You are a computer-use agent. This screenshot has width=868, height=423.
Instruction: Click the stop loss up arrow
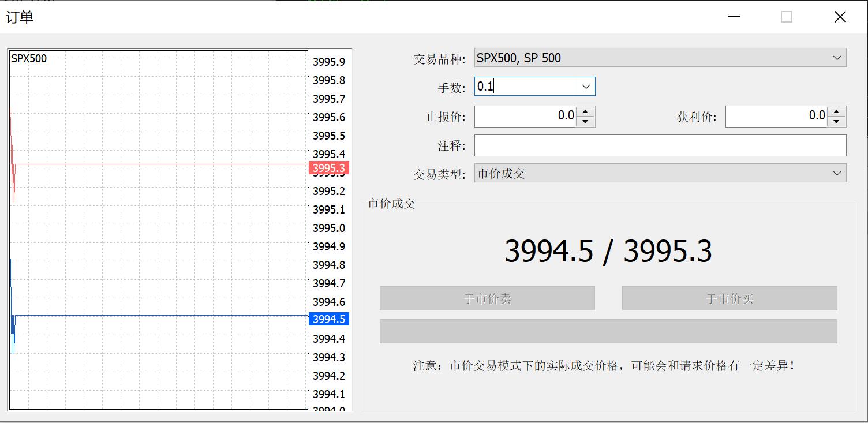click(x=586, y=111)
